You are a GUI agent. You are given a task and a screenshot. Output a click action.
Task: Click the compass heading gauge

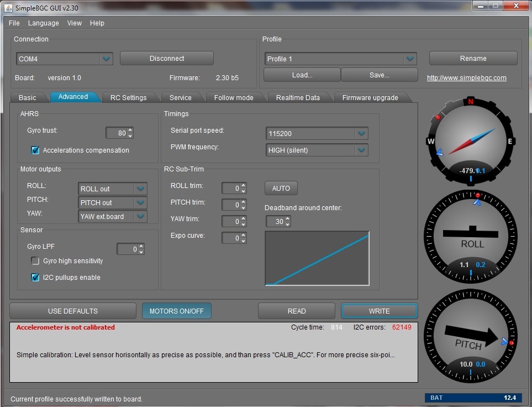click(471, 140)
